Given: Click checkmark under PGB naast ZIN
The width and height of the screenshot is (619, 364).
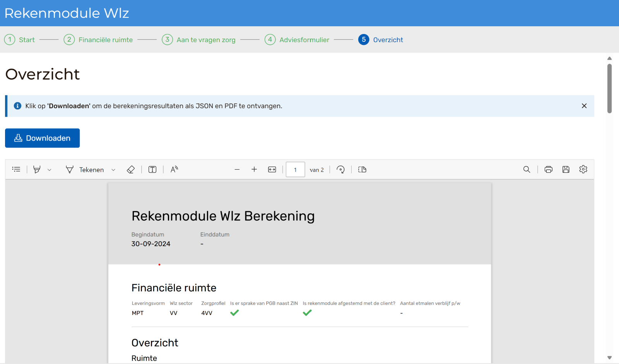Looking at the screenshot, I should point(234,313).
